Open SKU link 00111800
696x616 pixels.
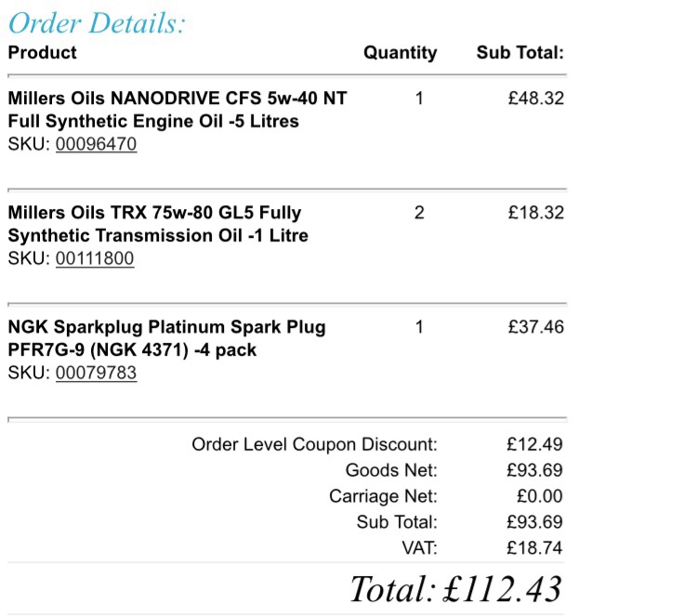pyautogui.click(x=95, y=258)
